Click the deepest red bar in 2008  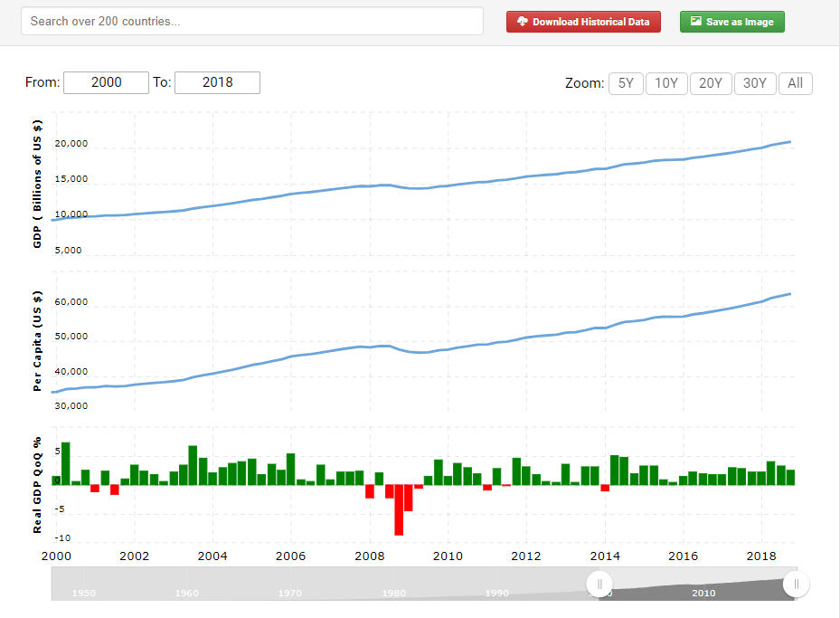tap(399, 509)
